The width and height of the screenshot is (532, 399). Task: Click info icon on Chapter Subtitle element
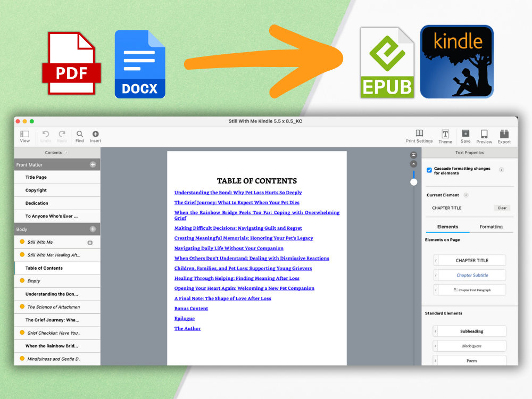point(436,275)
